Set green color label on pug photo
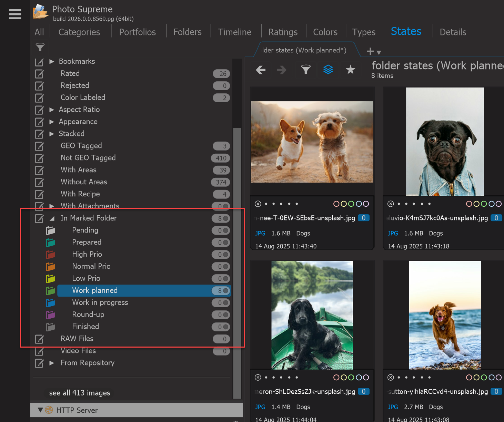Image resolution: width=504 pixels, height=422 pixels. tap(484, 204)
